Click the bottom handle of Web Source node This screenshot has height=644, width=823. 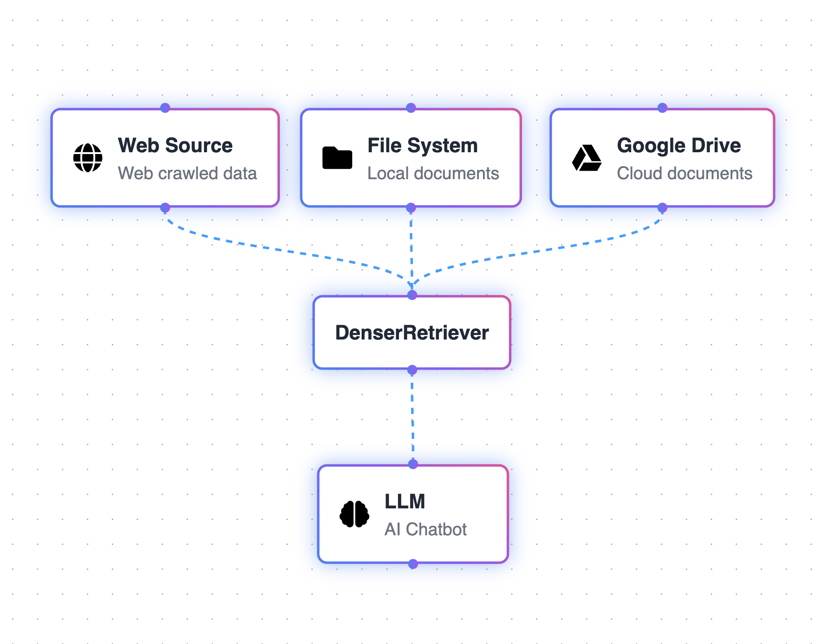[165, 207]
